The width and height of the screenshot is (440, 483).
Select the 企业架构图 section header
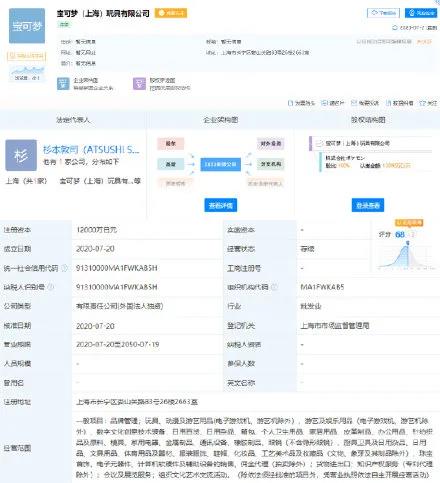[x=220, y=120]
